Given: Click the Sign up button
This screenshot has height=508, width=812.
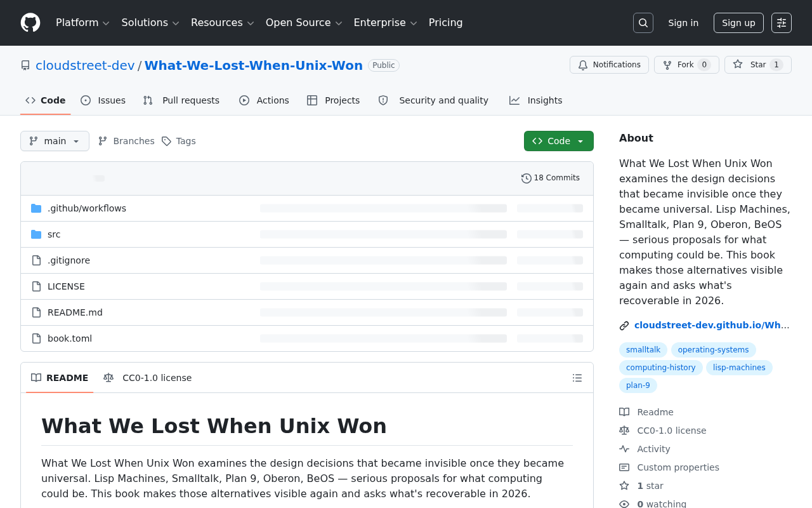Looking at the screenshot, I should (738, 23).
